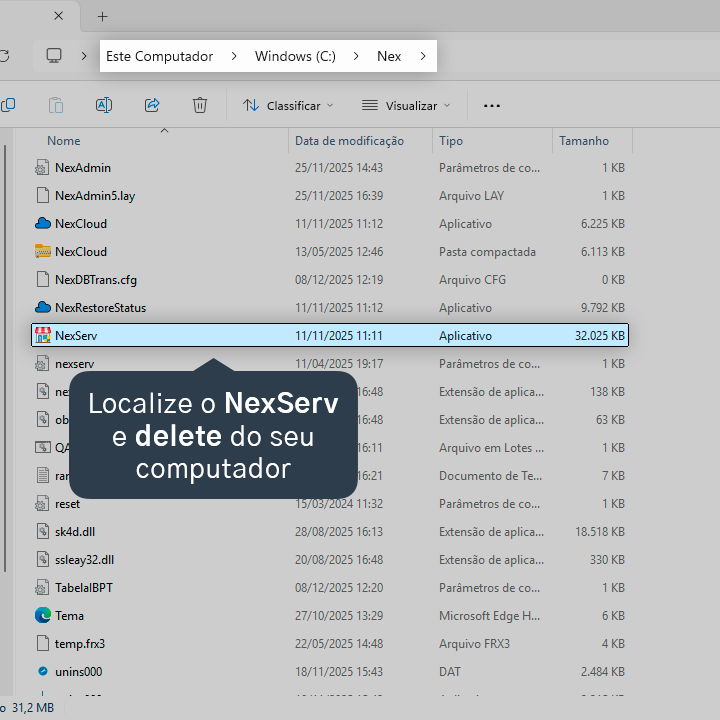The image size is (720, 720).
Task: Select sk4d.dll file icon
Action: click(42, 532)
